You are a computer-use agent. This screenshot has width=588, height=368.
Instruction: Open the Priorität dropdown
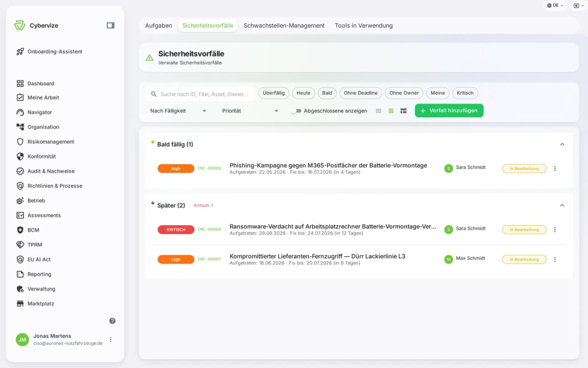pos(250,111)
